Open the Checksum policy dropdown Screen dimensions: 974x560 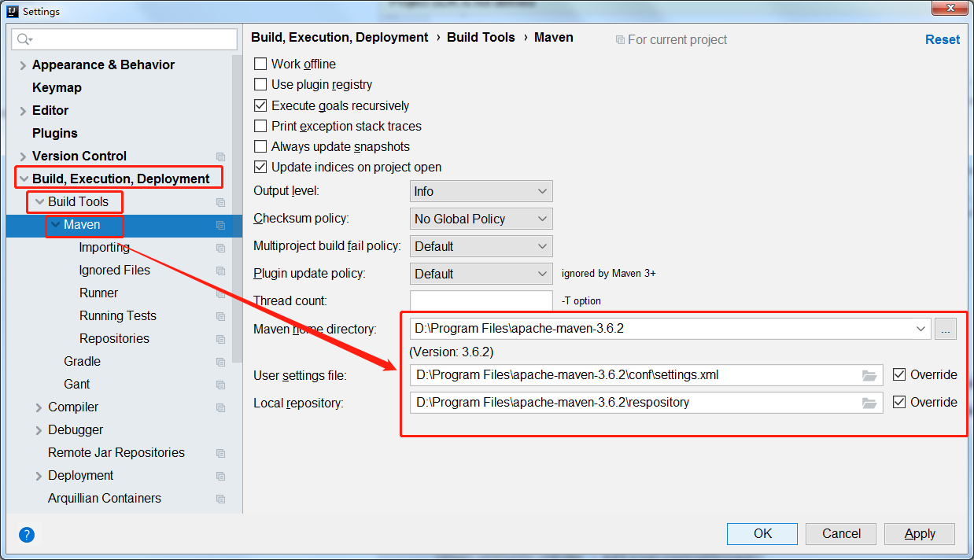tap(481, 219)
